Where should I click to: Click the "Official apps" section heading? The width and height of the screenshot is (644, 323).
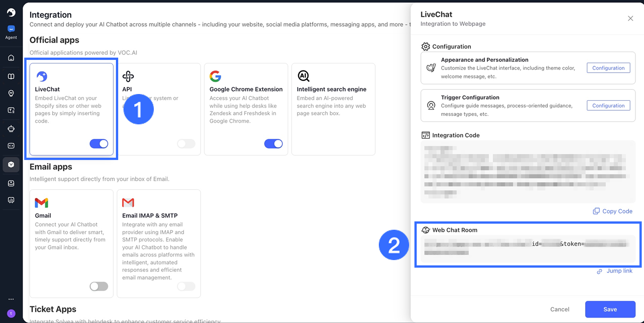click(55, 40)
